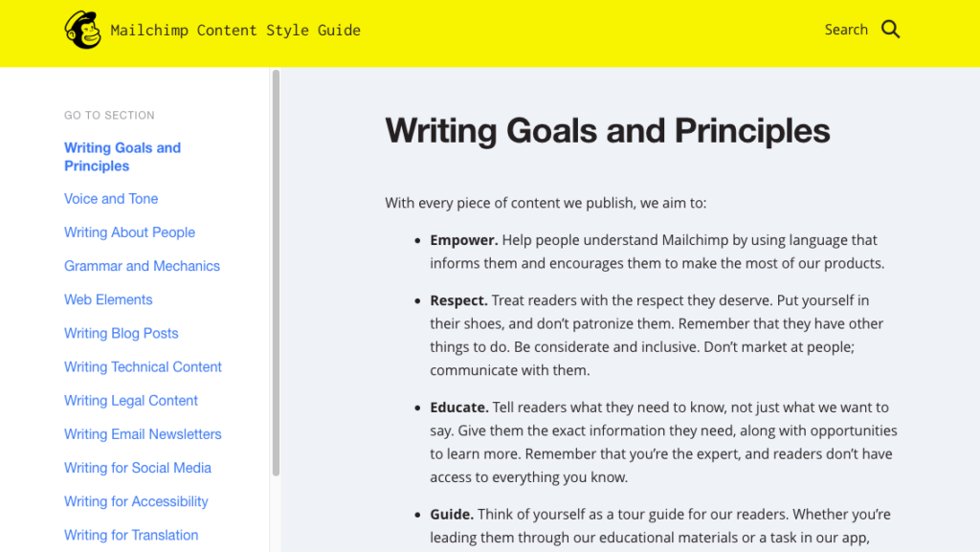This screenshot has height=552, width=980.
Task: Open Writing Blog Posts page
Action: (122, 334)
